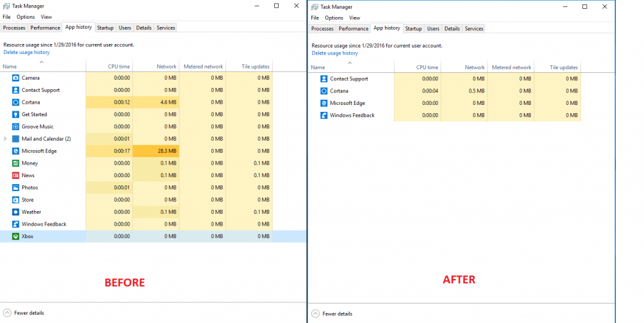Screen dimensions: 644x323
Task: Click Windows Feedback icon in right window
Action: 324,116
